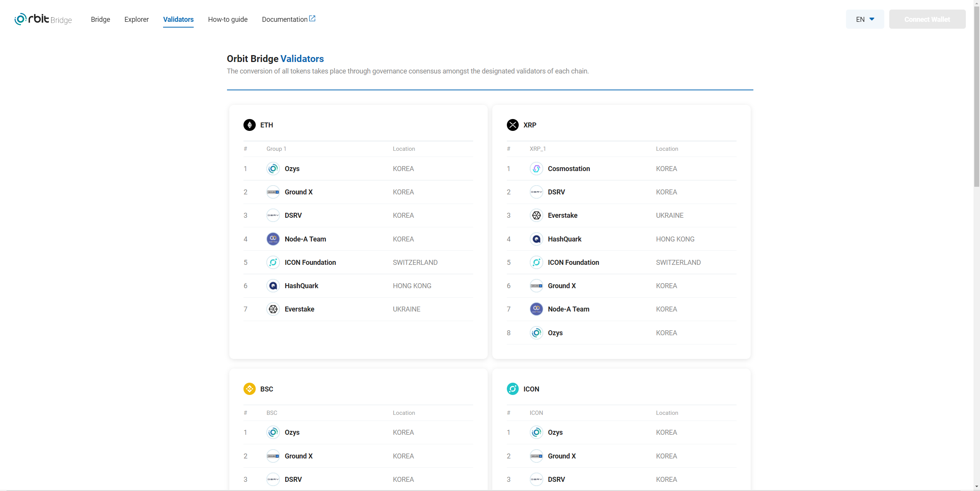Click the Ozys icon in ETH table
This screenshot has width=980, height=491.
tap(273, 169)
